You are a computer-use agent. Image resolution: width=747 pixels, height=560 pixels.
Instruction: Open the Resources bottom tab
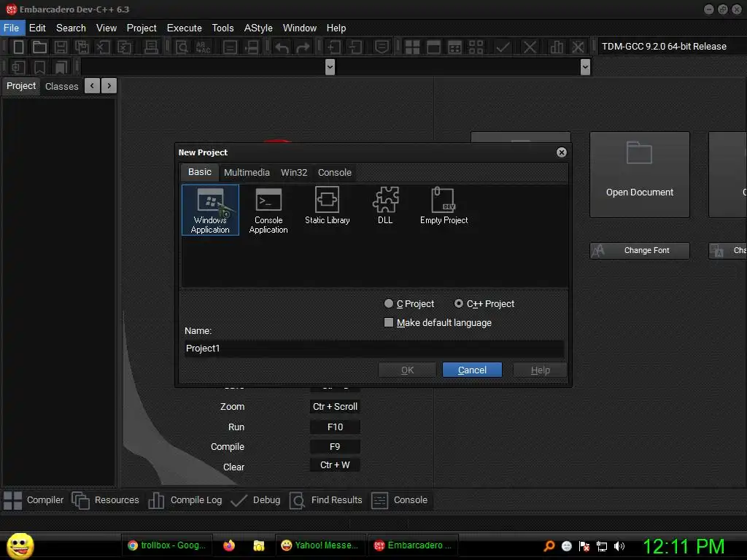tap(106, 500)
